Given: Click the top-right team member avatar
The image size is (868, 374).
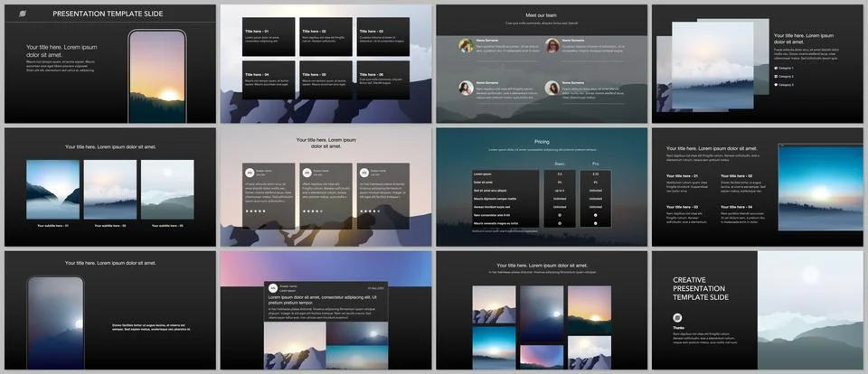Looking at the screenshot, I should (x=552, y=44).
